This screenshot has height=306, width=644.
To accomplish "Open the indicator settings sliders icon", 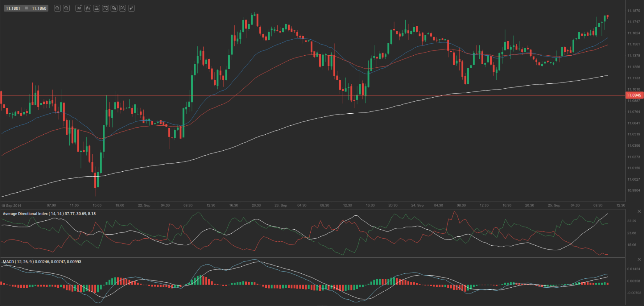I will click(x=97, y=8).
